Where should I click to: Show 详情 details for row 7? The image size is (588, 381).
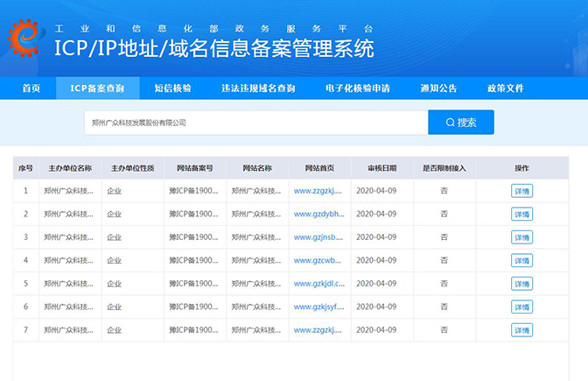tap(521, 330)
